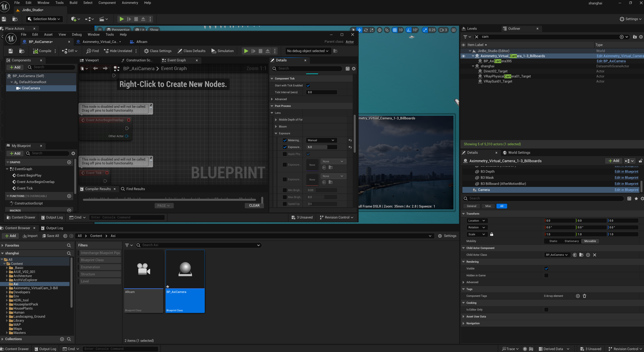Select the Search magnifier icon in Outliner
Image resolution: width=644 pixels, height=352 pixels.
coord(476,36)
